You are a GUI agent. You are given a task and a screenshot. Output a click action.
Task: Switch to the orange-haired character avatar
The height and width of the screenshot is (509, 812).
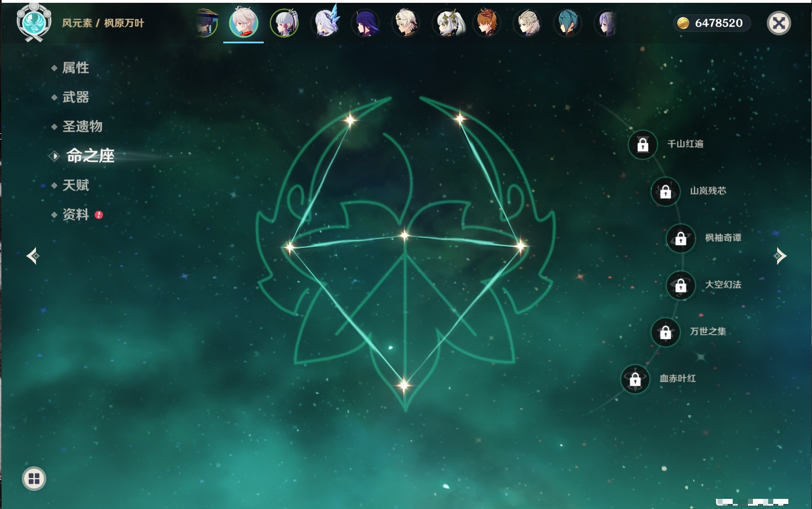(486, 23)
